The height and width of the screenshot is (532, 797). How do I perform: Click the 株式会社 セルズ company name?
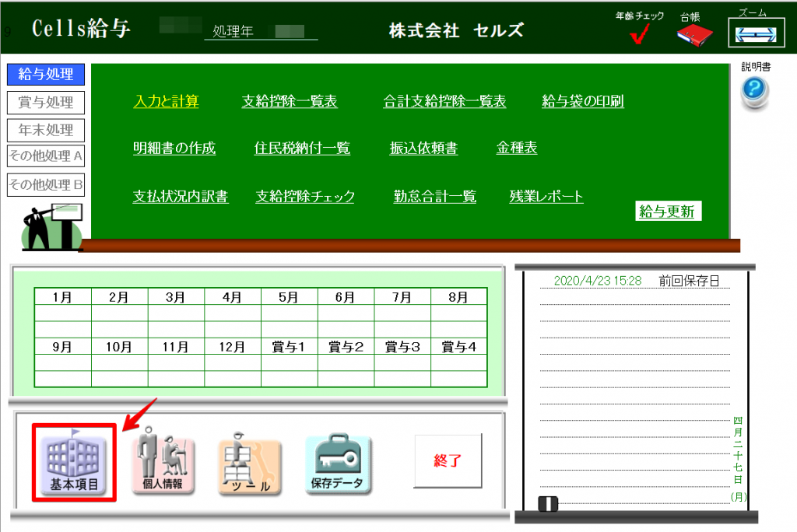[x=456, y=30]
